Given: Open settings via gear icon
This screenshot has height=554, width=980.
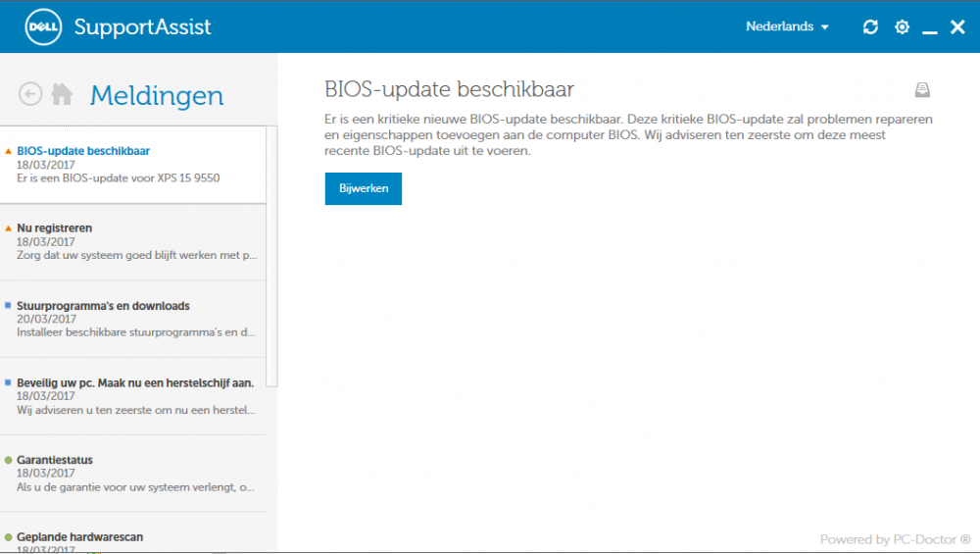Looking at the screenshot, I should 902,26.
